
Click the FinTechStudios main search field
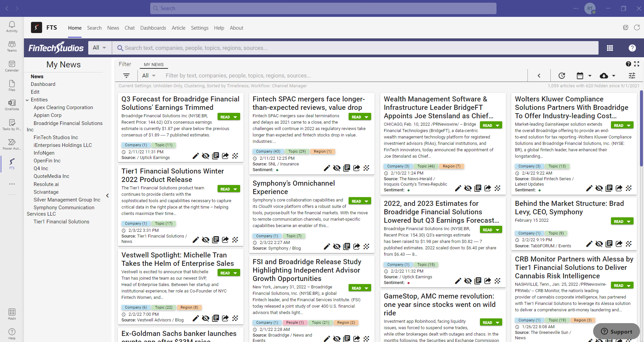tap(355, 48)
